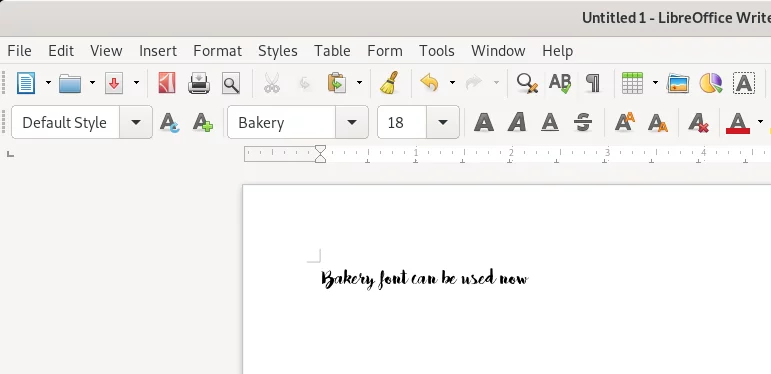
Task: Export directly as PDF
Action: pos(167,83)
